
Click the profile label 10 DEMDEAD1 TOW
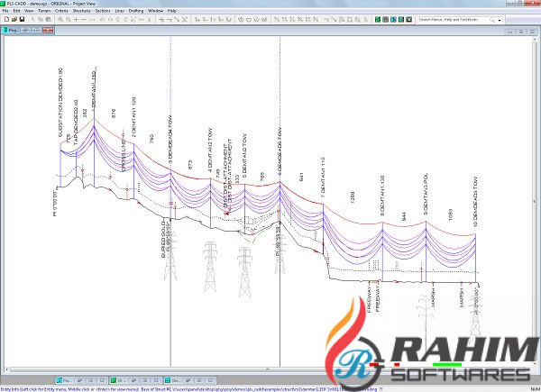[x=475, y=202]
